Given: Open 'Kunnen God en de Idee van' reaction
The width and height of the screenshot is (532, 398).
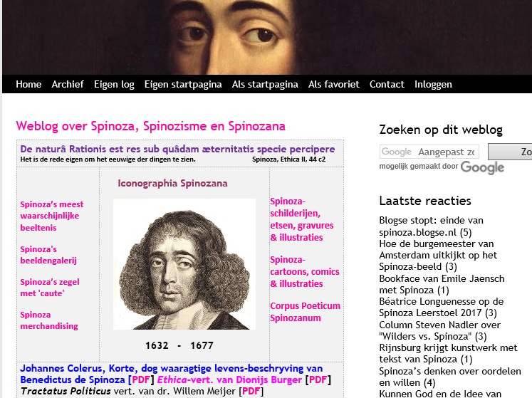Looking at the screenshot, I should coord(440,394).
